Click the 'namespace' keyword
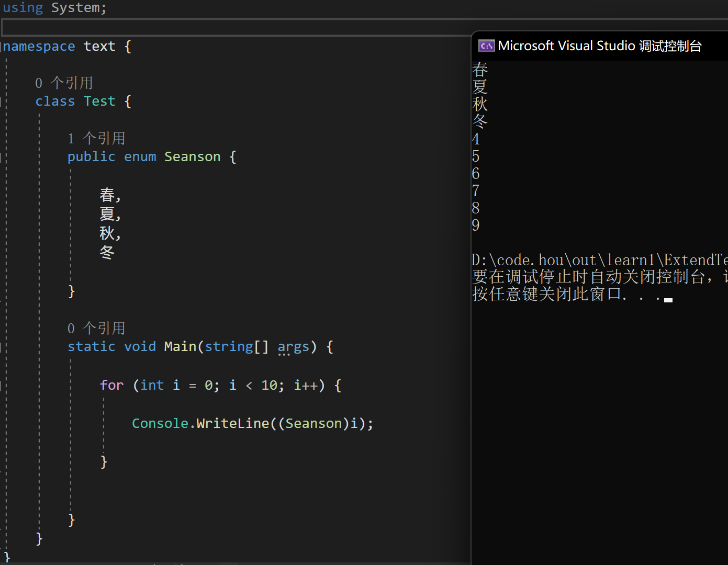This screenshot has height=565, width=728. pyautogui.click(x=39, y=47)
